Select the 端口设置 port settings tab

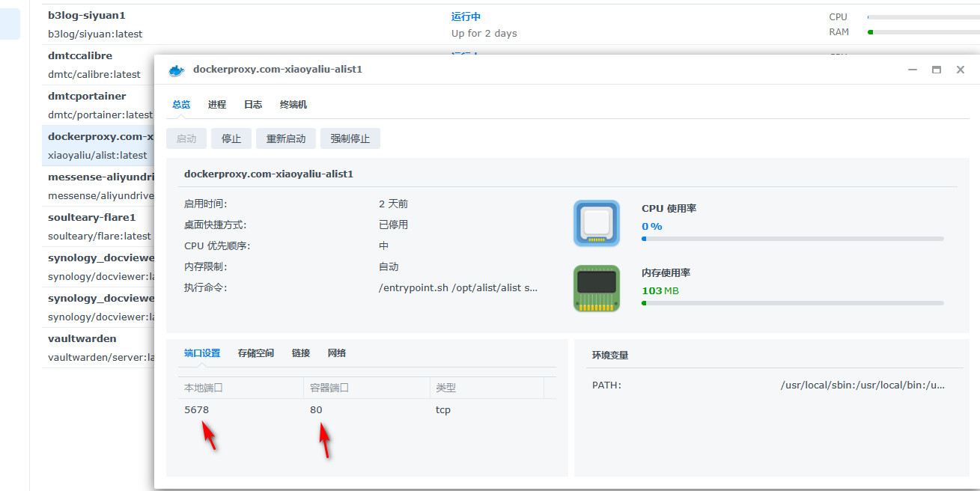click(x=202, y=353)
